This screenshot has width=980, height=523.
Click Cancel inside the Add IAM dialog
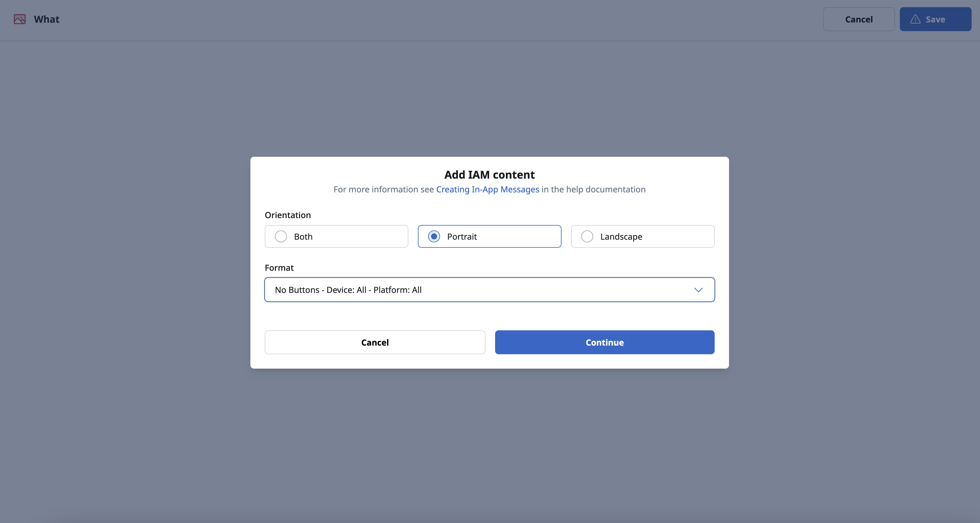tap(375, 342)
